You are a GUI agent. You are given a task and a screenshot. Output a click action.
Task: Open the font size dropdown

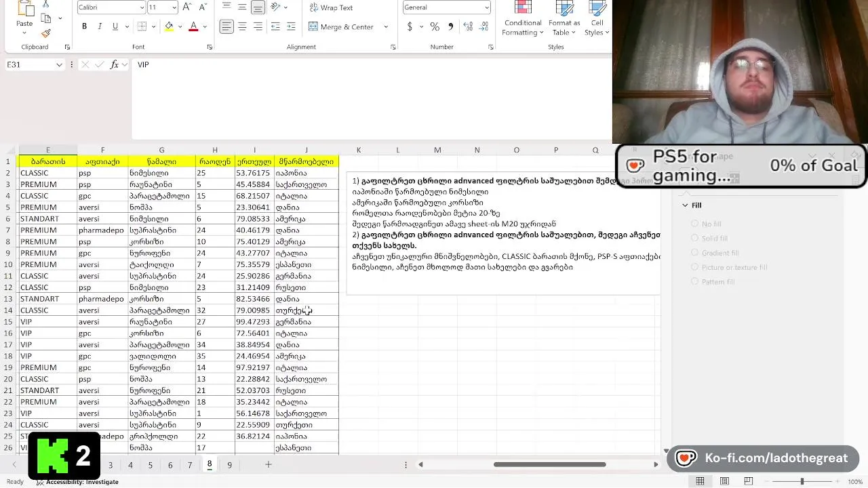[x=174, y=7]
